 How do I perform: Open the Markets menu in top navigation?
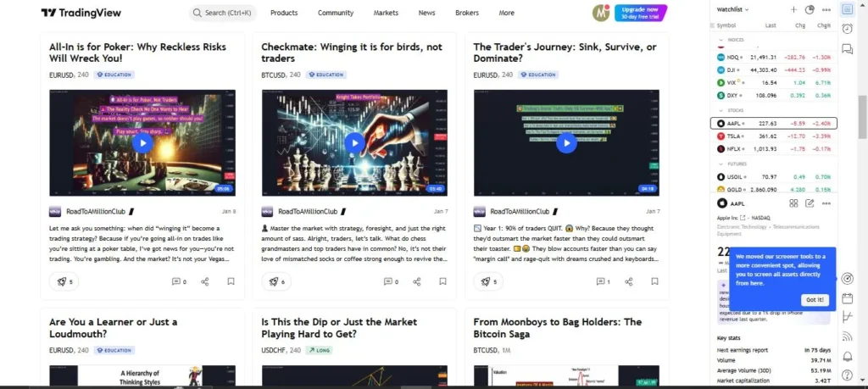tap(386, 13)
